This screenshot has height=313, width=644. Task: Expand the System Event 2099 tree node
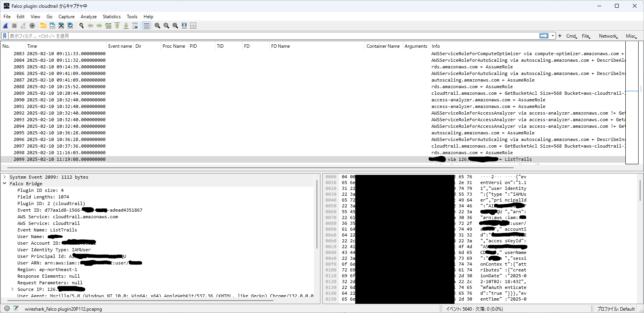5,177
